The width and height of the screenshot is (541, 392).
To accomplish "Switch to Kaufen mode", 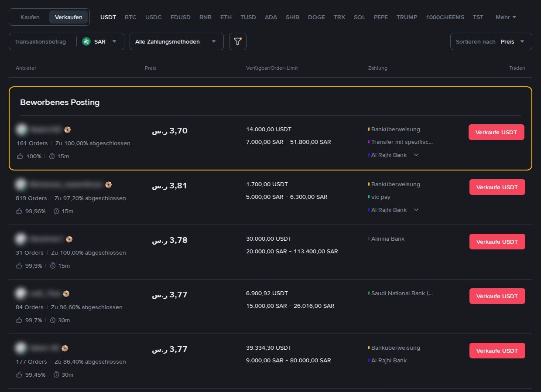I will pos(30,17).
